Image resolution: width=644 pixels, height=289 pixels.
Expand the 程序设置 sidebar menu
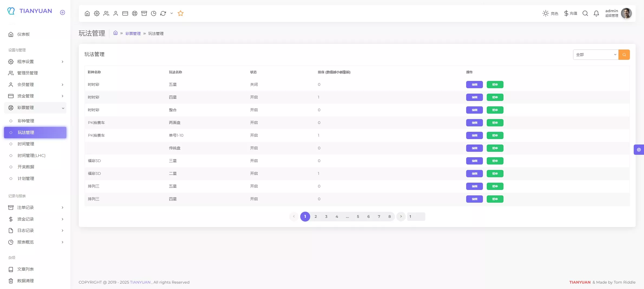pyautogui.click(x=35, y=62)
